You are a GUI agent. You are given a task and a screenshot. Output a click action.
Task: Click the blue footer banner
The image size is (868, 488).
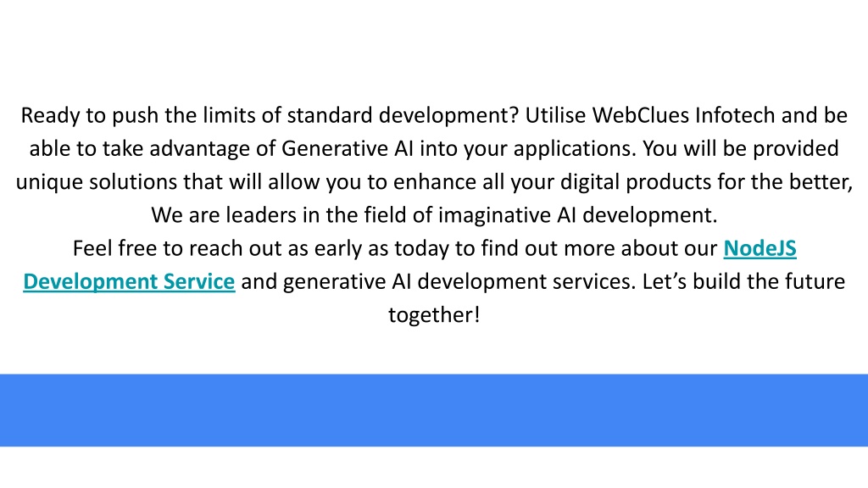434,410
